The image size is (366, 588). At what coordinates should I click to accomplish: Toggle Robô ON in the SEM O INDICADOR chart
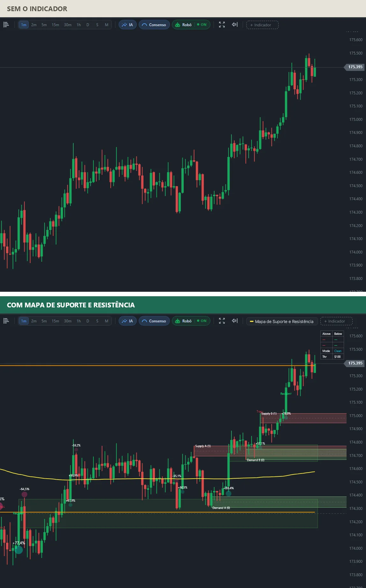point(191,25)
